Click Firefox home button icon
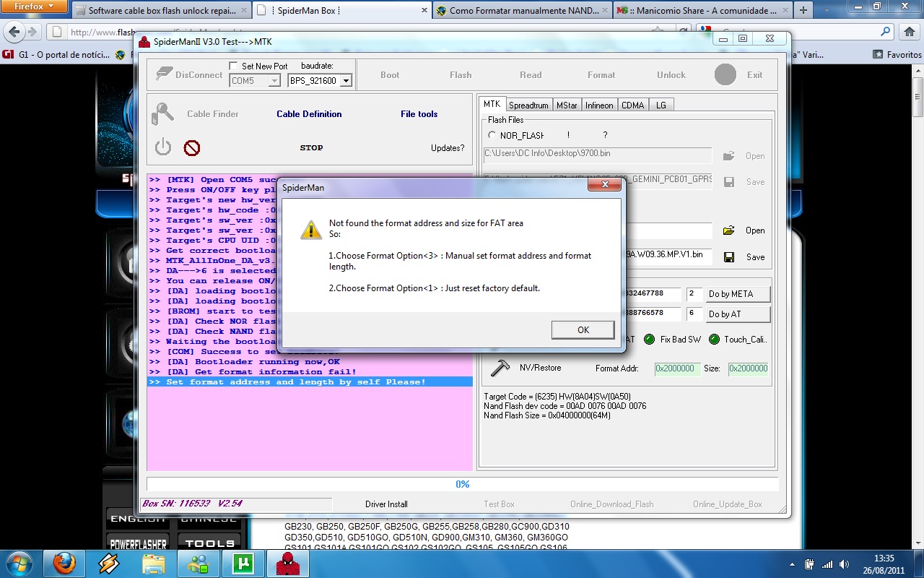924x578 pixels. click(911, 32)
